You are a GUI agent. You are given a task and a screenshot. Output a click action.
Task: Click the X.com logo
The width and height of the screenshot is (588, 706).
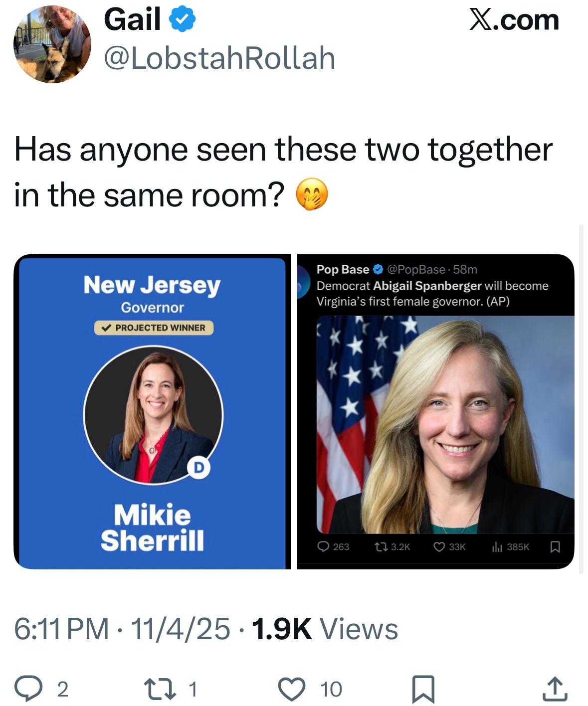(x=514, y=20)
